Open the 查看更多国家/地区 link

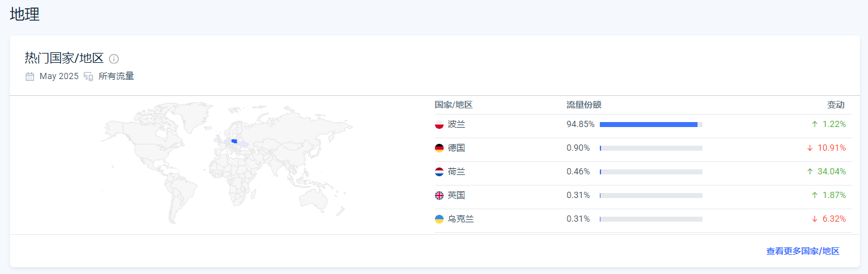(x=803, y=252)
